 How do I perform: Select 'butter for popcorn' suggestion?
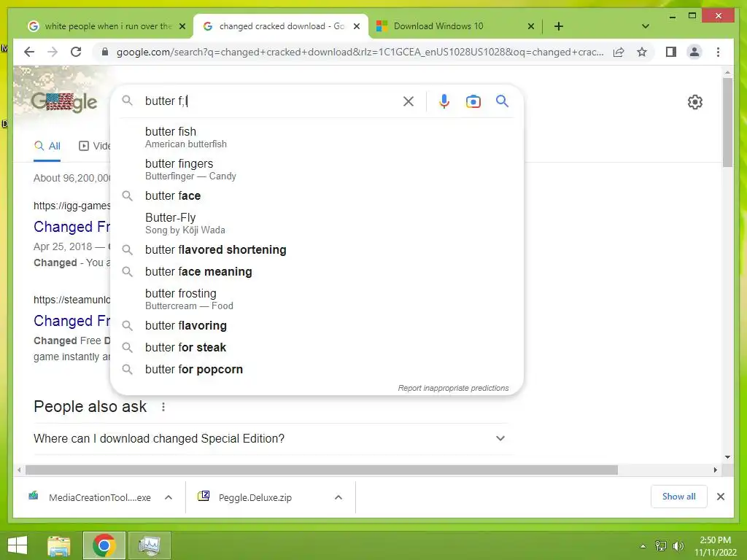pos(317,370)
